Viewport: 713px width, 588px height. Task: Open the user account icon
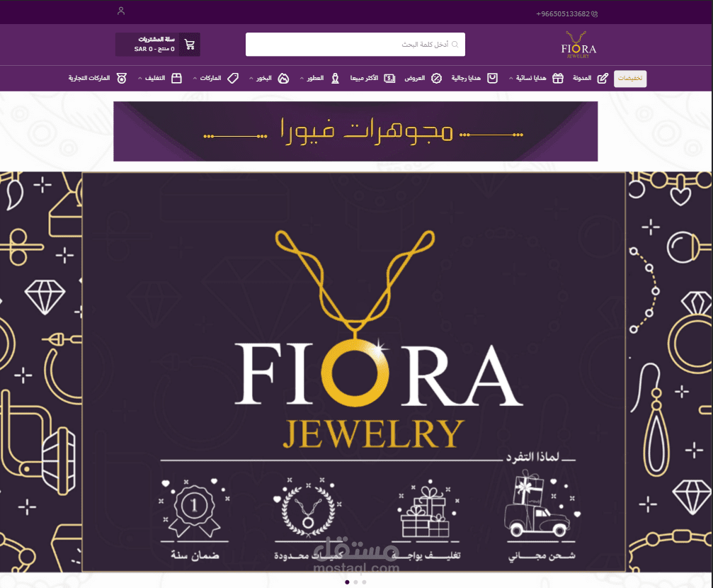pos(121,11)
